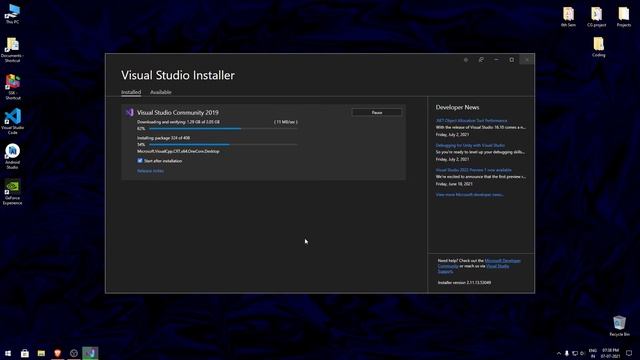Click the 'Installing package' status text

163,138
